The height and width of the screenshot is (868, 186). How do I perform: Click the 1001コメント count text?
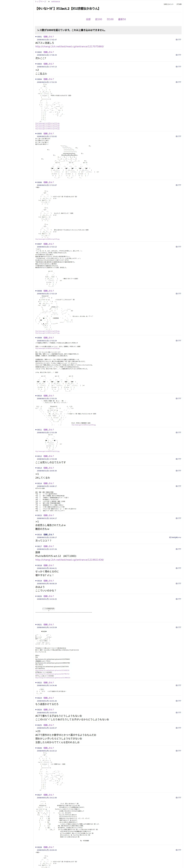[168, 4]
